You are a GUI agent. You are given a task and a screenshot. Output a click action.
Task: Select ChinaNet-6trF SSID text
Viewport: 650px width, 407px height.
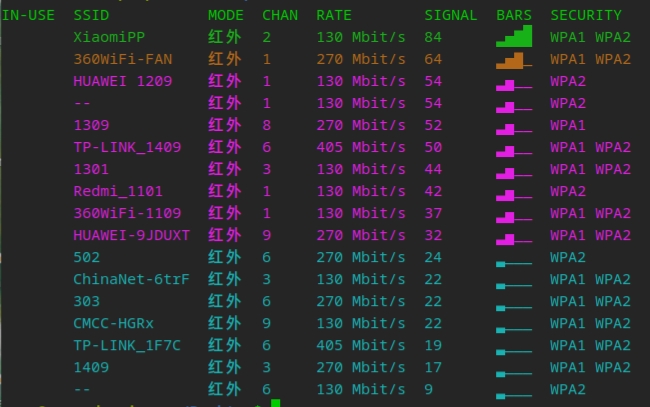[x=131, y=279]
